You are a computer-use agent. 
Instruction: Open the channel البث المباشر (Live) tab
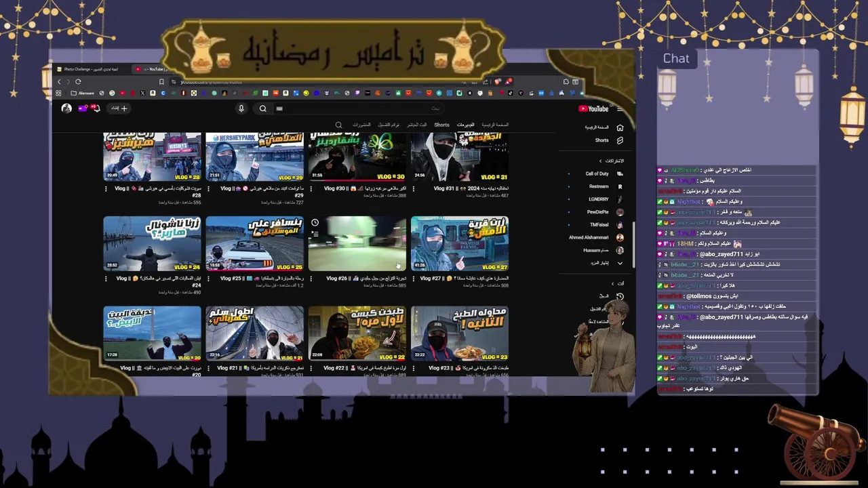point(416,125)
